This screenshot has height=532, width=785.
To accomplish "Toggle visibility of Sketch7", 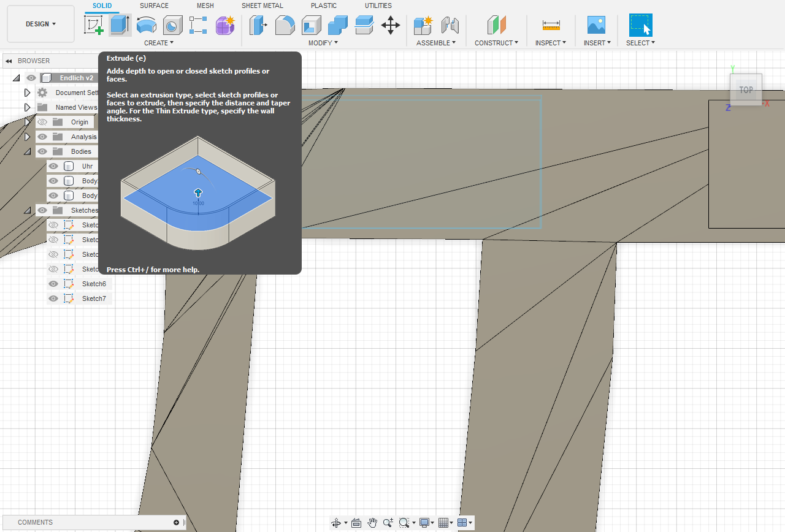I will click(x=53, y=298).
